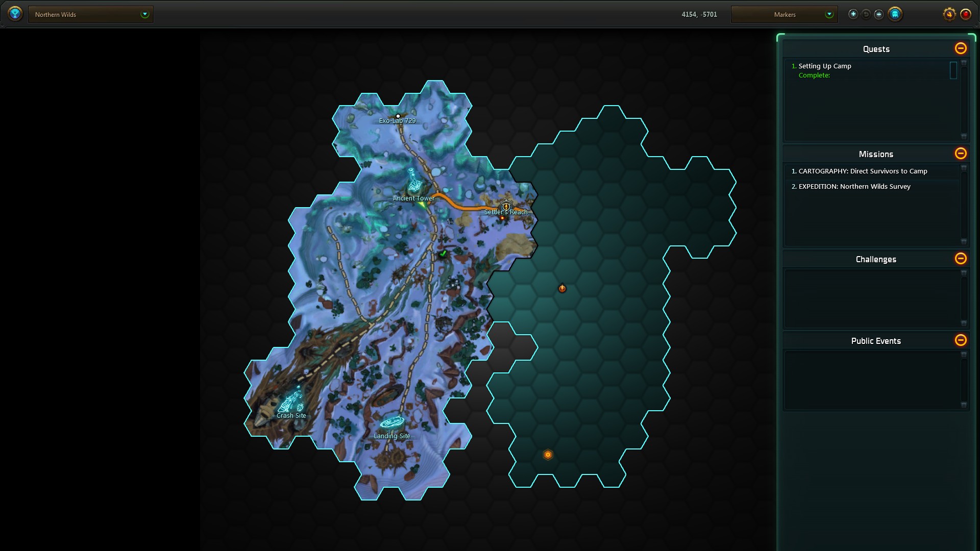This screenshot has height=551, width=980.
Task: Click the Settler's Reach label
Action: click(x=506, y=212)
